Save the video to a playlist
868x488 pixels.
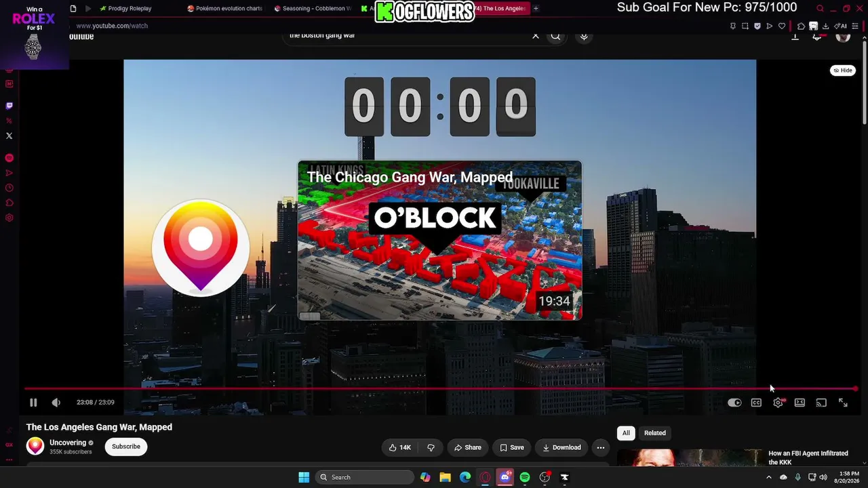pos(512,447)
